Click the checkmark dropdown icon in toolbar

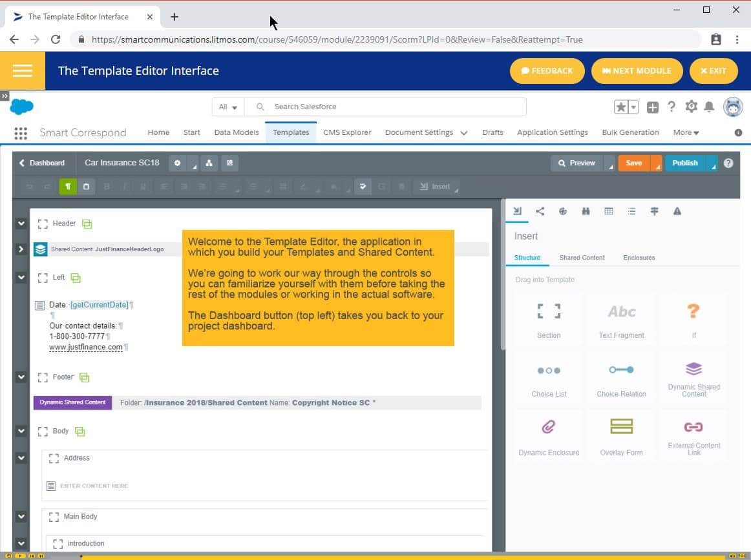(363, 187)
